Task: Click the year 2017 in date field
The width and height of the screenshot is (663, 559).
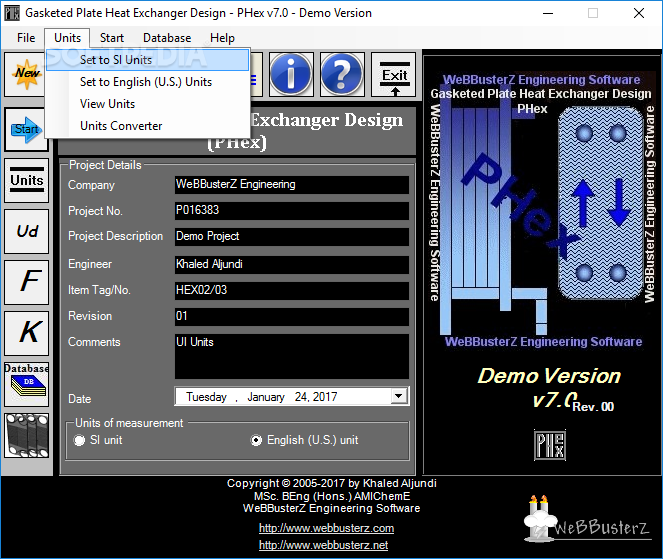Action: [325, 397]
